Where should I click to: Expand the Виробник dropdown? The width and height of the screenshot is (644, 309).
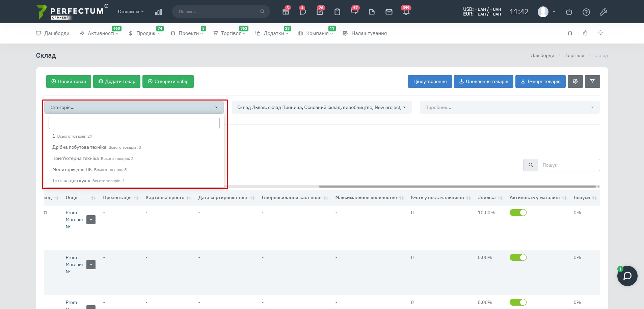tap(509, 107)
